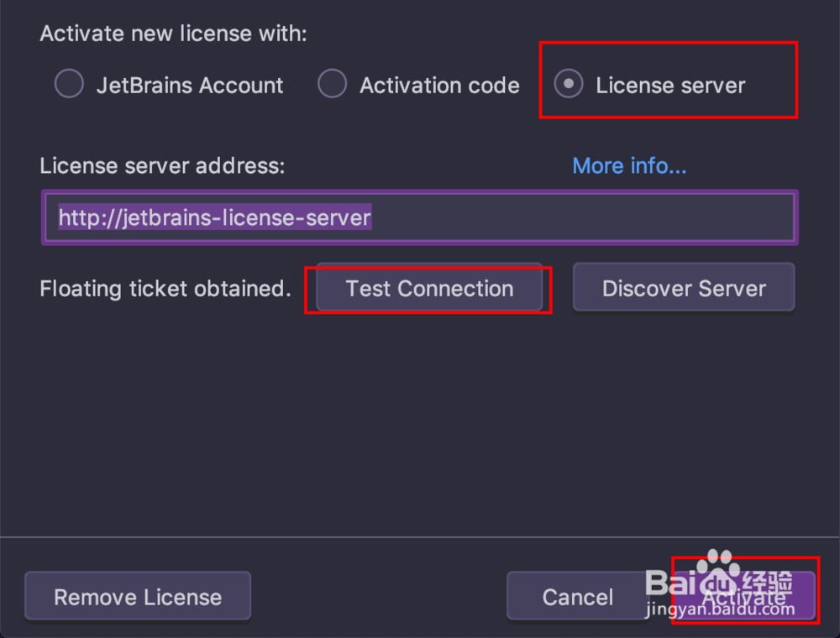Focus the http://jetbrains-license-server input box

[420, 217]
